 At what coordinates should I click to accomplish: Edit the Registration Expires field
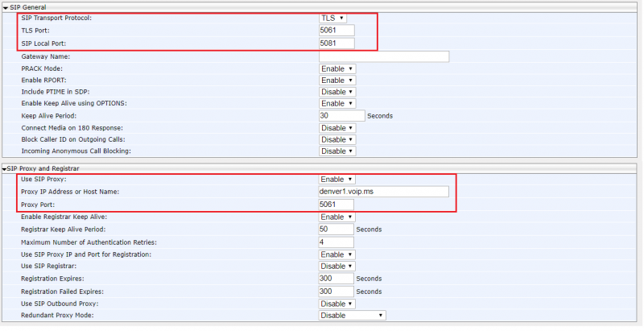(336, 279)
